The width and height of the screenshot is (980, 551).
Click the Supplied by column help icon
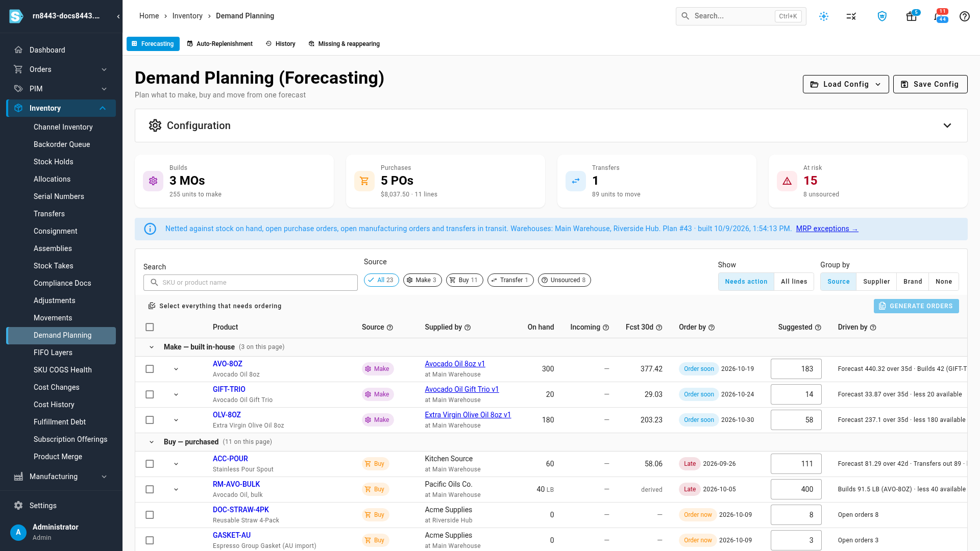[x=468, y=328]
